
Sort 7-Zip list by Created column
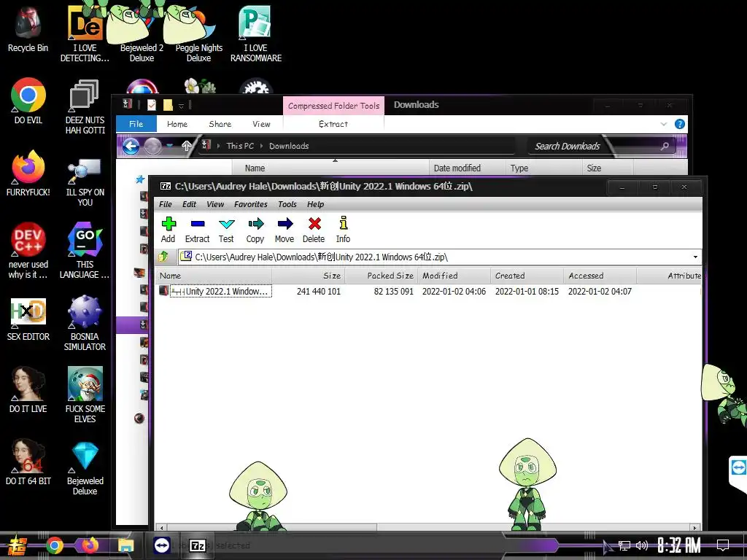(x=527, y=276)
